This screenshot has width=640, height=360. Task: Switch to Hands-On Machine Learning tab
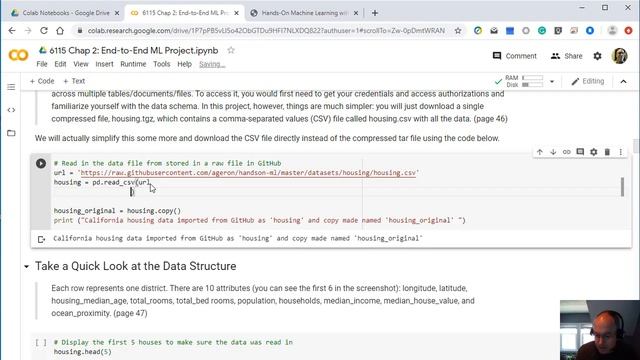(x=304, y=13)
